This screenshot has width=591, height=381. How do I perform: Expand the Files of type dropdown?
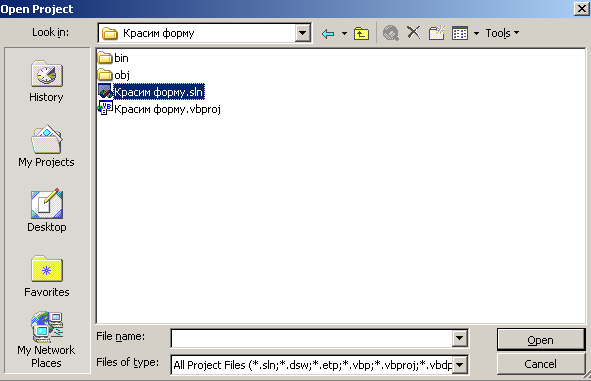tap(459, 364)
